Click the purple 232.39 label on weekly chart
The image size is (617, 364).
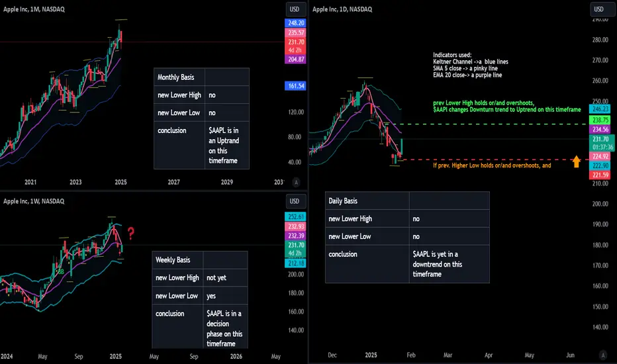295,236
